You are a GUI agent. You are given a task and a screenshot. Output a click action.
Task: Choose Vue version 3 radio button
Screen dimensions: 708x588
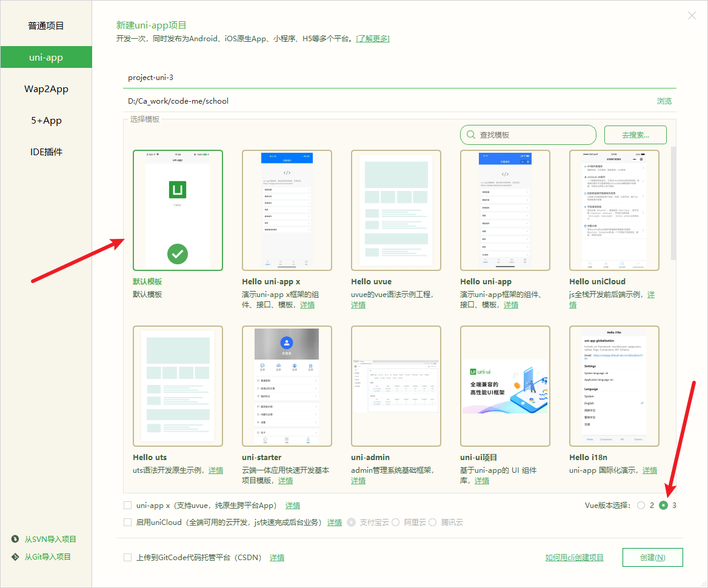point(663,506)
